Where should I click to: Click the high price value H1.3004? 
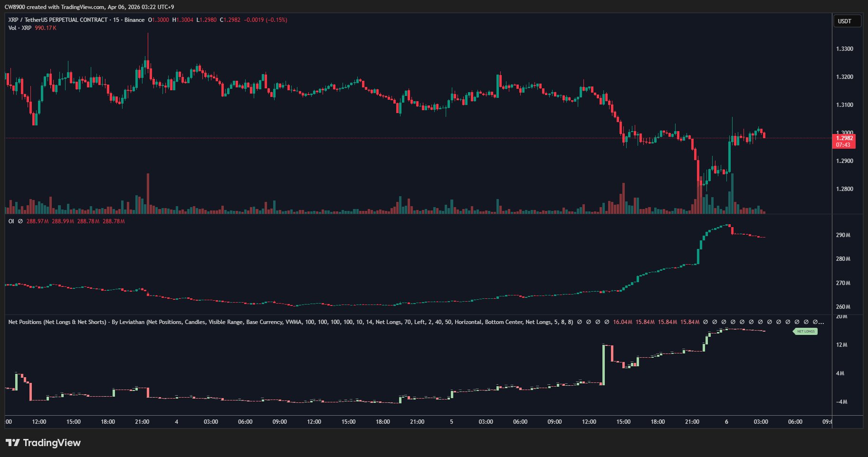pyautogui.click(x=183, y=20)
